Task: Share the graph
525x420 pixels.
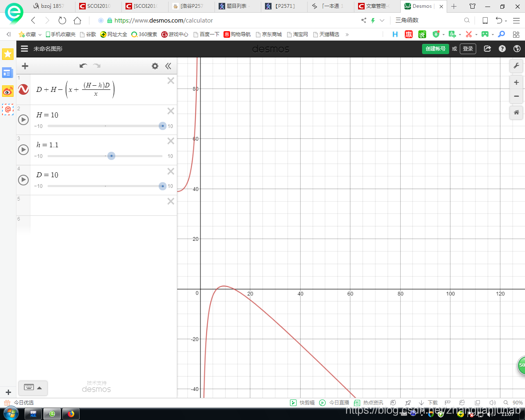Action: click(487, 49)
